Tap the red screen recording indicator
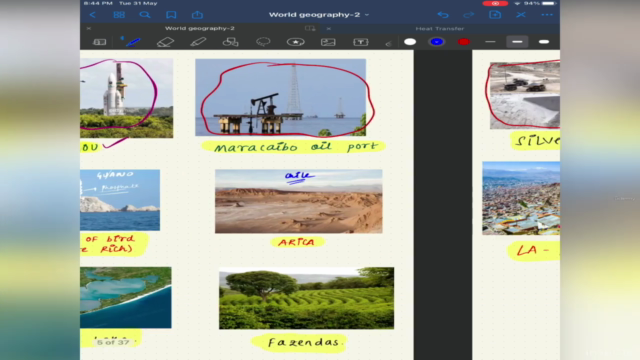Screen dimensions: 640x360 (495, 3)
